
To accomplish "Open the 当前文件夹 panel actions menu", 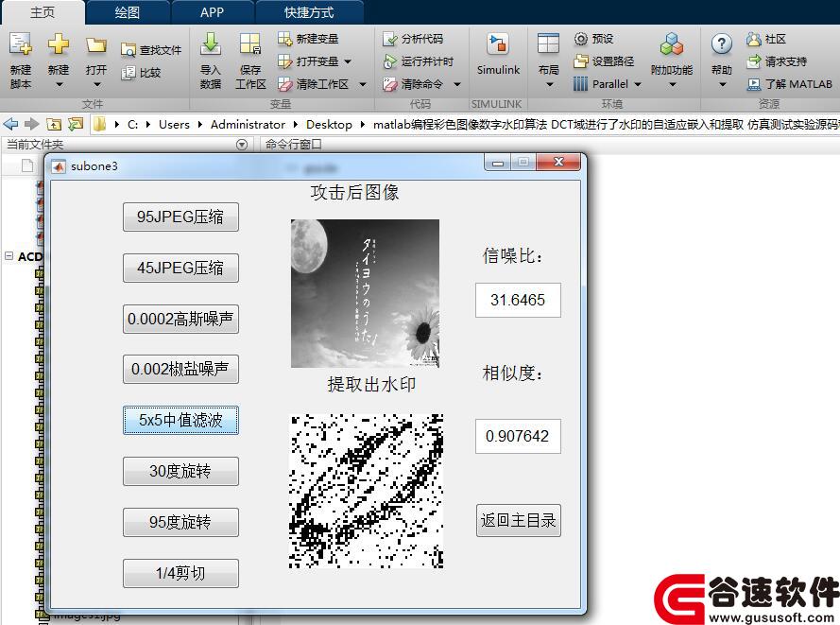I will [242, 144].
